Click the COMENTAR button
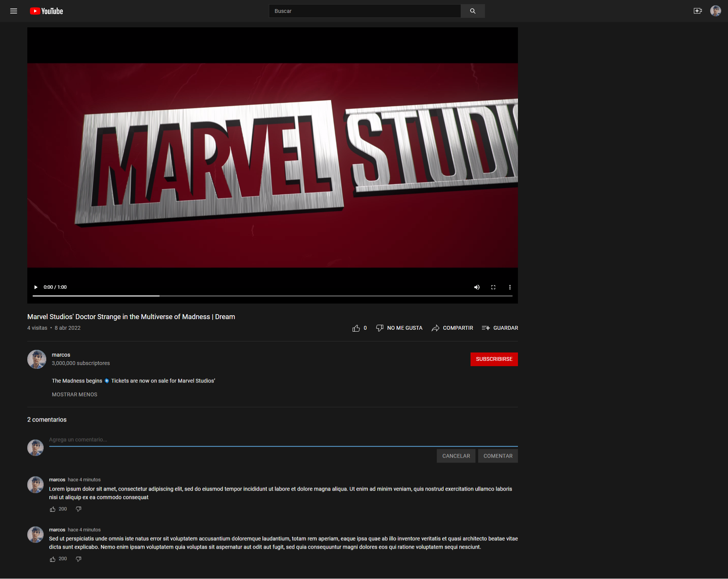Screen dimensions: 728x579 (498, 456)
